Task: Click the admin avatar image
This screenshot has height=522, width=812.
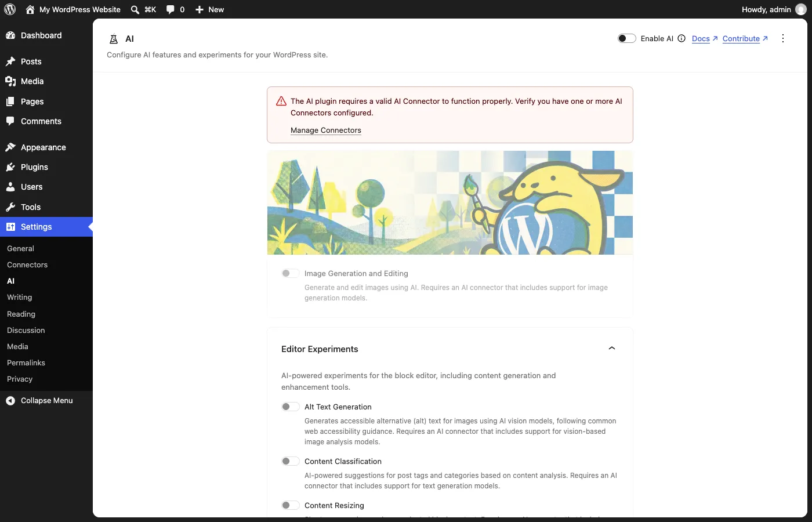Action: pos(801,9)
